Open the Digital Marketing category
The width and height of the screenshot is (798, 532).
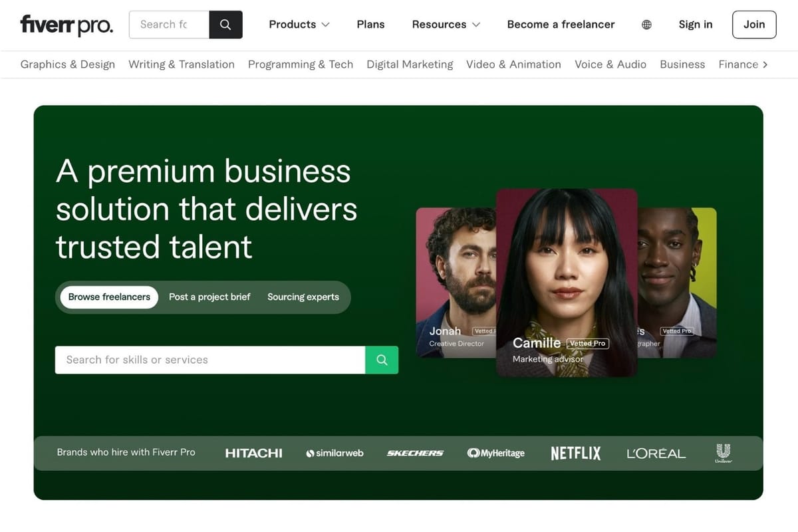[410, 65]
